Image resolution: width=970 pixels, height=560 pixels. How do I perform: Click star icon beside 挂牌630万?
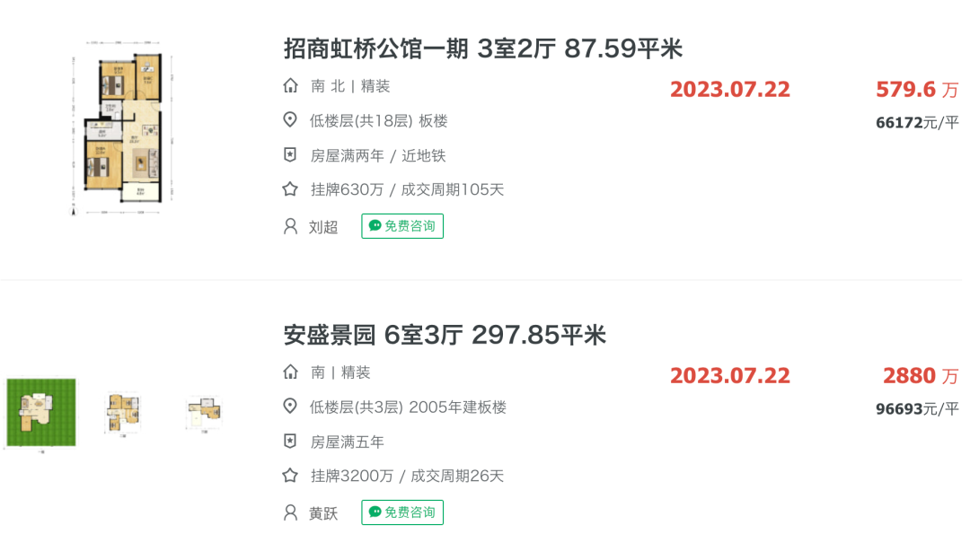[x=290, y=189]
